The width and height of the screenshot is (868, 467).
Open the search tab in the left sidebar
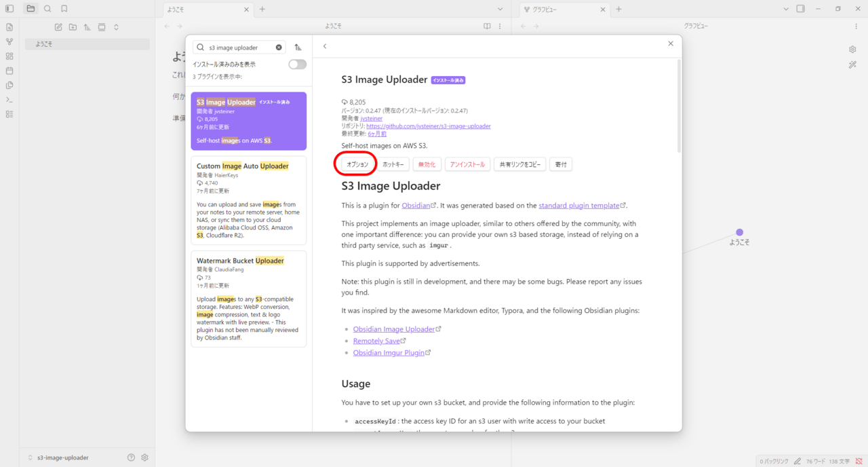tap(47, 9)
